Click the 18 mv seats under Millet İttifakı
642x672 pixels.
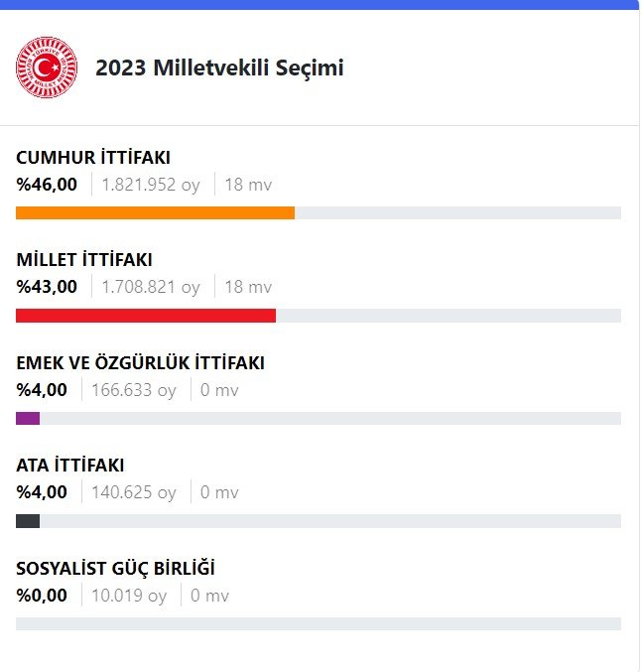(248, 287)
